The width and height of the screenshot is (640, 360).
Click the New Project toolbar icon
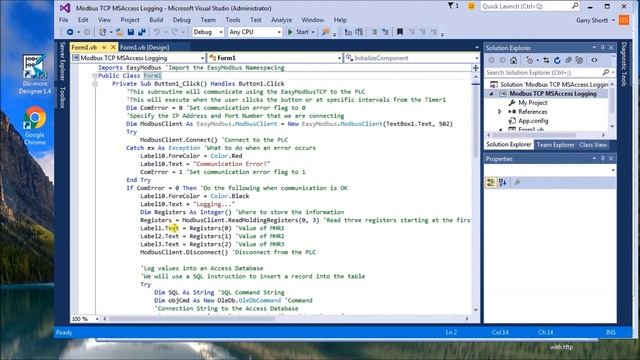click(102, 32)
